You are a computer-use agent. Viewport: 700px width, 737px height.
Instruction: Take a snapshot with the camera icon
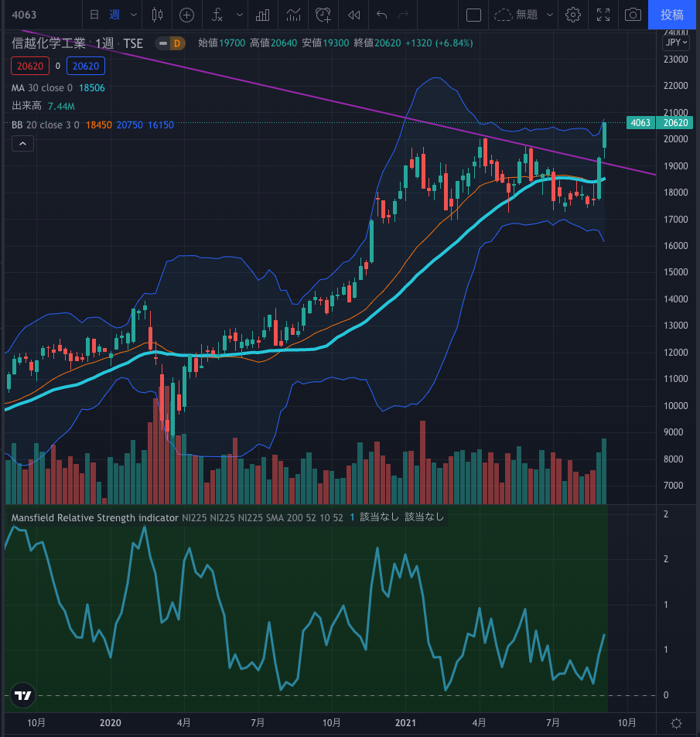click(633, 15)
